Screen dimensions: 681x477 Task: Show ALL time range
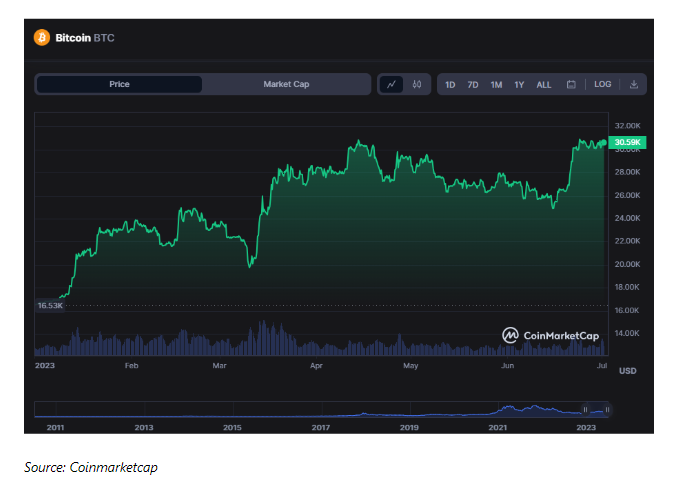544,85
